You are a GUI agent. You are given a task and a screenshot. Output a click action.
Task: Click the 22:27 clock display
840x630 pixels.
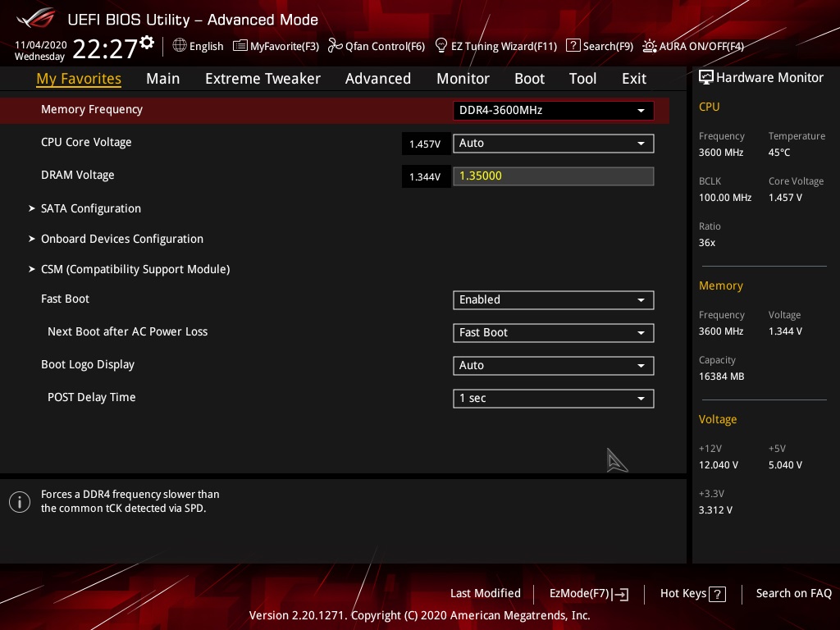[105, 48]
